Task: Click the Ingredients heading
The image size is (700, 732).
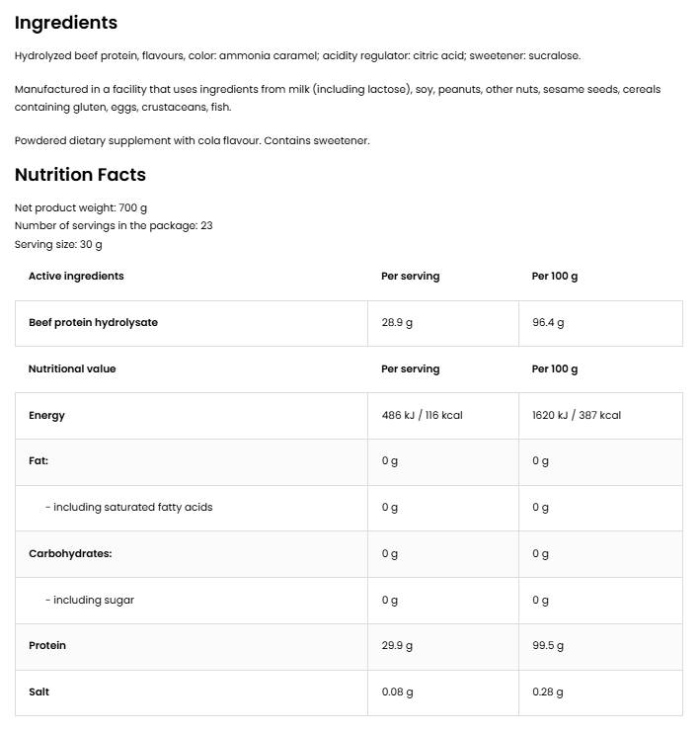Action: pyautogui.click(x=65, y=23)
